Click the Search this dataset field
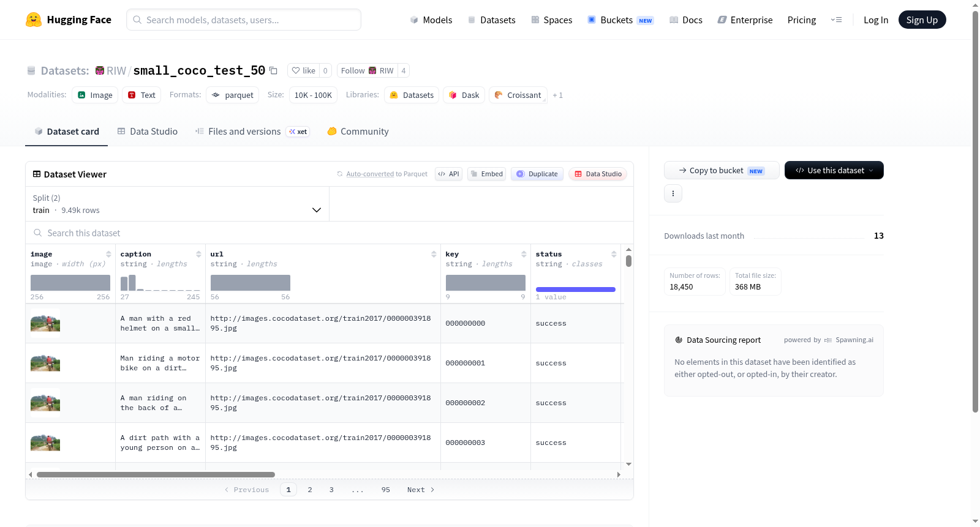The image size is (980, 527). [330, 233]
